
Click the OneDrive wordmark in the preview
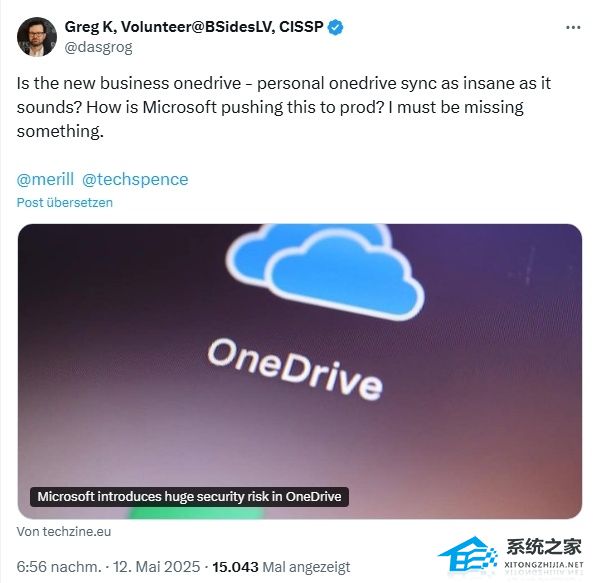[x=295, y=369]
